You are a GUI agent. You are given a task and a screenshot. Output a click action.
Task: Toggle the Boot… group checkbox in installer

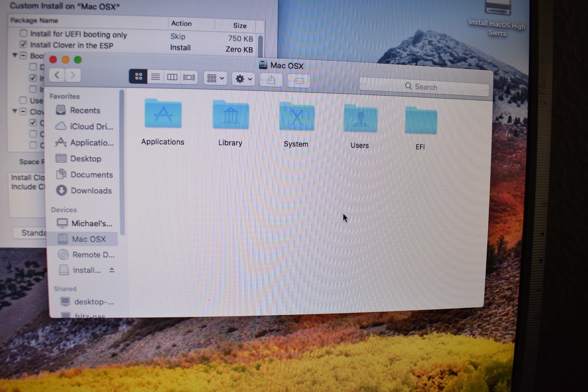pyautogui.click(x=23, y=56)
